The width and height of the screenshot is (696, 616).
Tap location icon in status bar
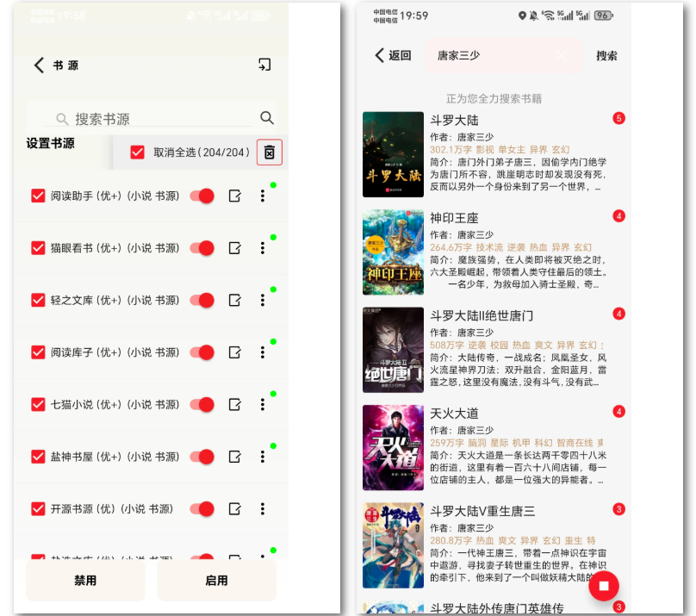pos(522,16)
